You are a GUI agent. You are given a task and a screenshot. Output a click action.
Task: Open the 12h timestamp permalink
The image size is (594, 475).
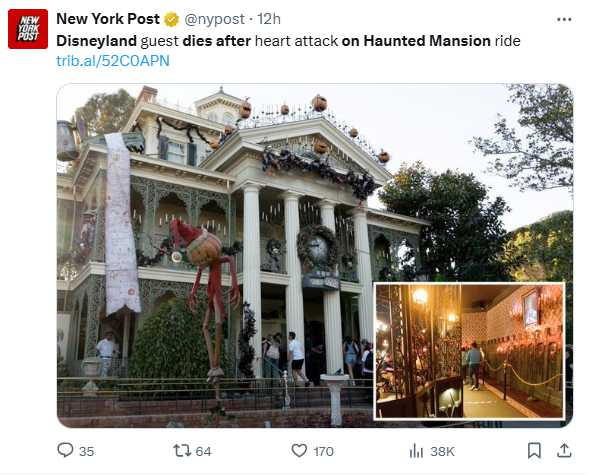(x=269, y=19)
